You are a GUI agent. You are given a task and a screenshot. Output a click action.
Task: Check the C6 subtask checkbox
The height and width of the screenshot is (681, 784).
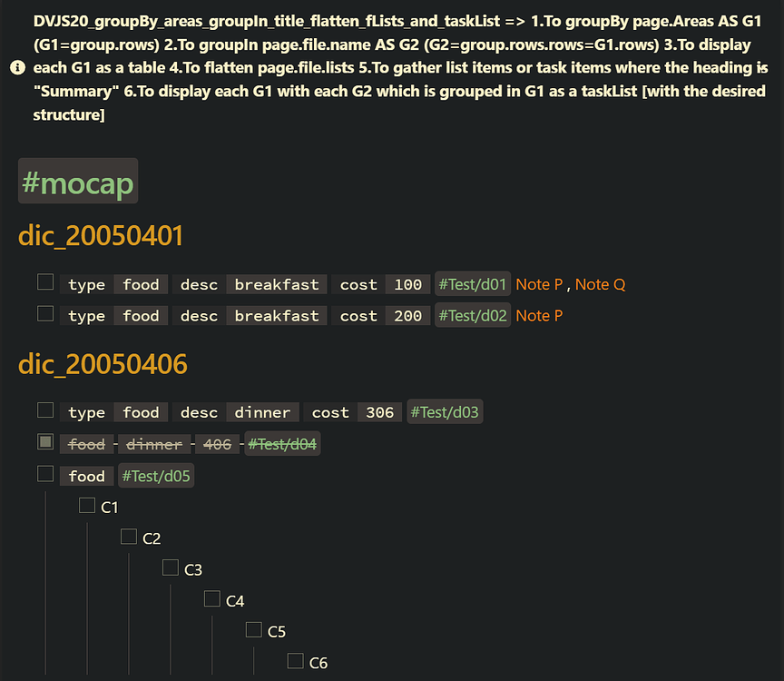click(296, 660)
